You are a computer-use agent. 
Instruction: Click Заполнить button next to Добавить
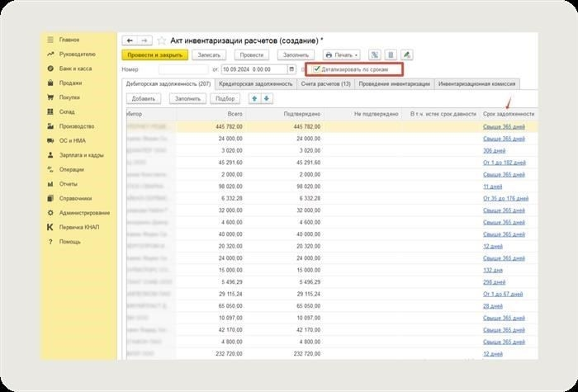187,99
